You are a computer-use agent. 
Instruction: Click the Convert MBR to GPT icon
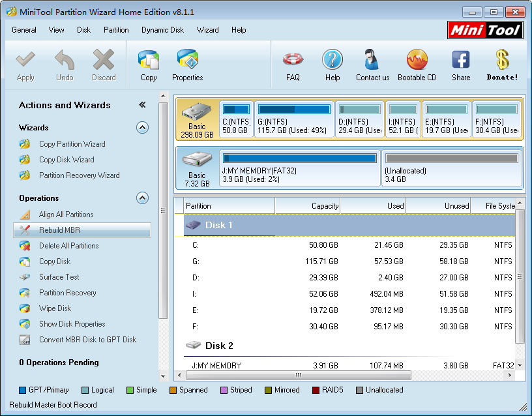(25, 339)
